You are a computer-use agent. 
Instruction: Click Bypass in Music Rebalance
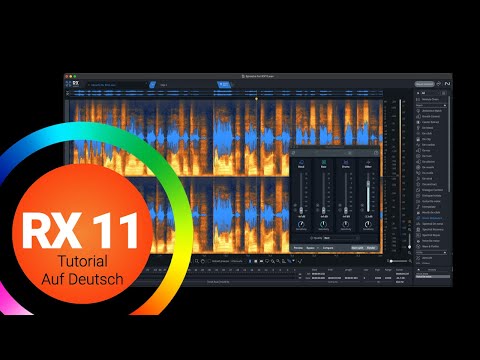pos(310,248)
